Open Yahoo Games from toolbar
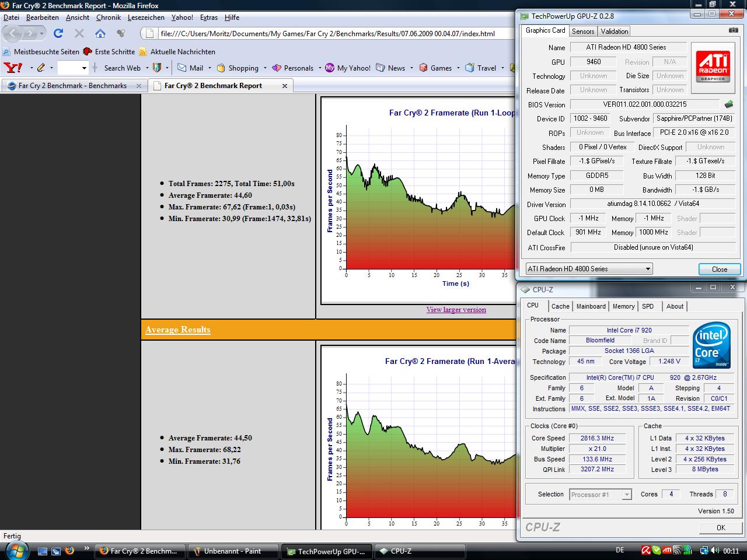This screenshot has width=747, height=560. click(435, 68)
